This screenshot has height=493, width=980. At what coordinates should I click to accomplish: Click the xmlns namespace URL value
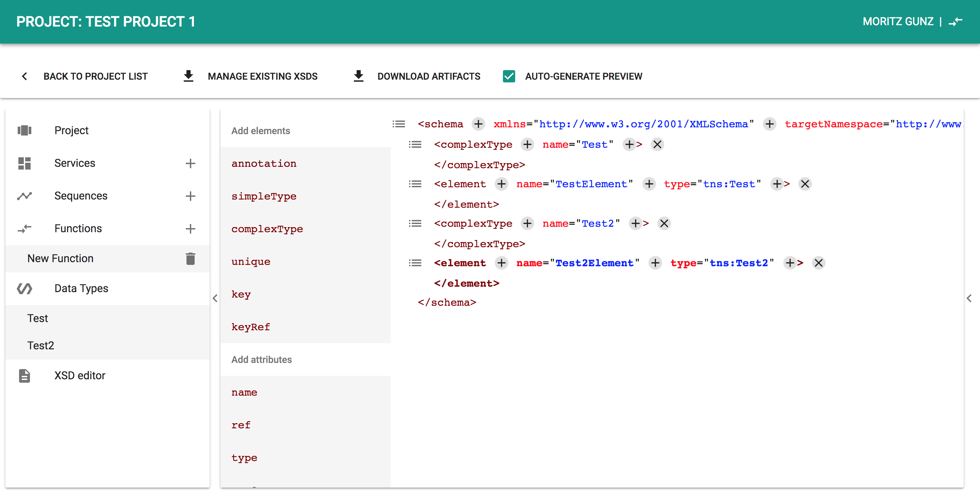click(644, 124)
